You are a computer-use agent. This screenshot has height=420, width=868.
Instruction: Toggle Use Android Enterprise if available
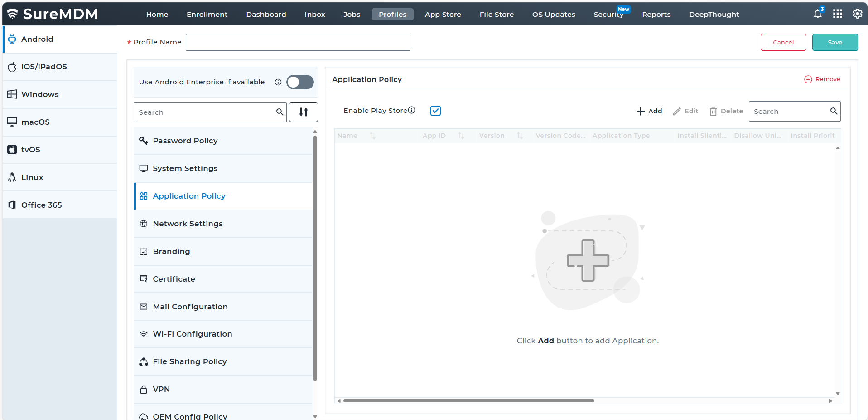[x=300, y=82]
